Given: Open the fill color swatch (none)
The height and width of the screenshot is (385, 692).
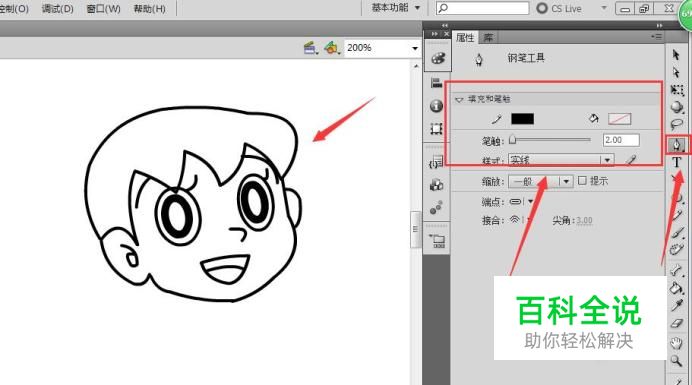Looking at the screenshot, I should click(x=619, y=119).
